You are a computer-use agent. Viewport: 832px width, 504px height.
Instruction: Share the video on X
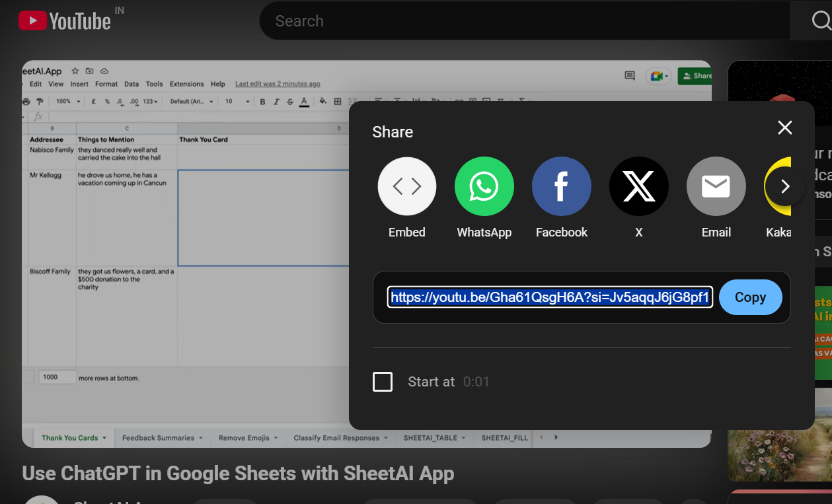point(639,198)
